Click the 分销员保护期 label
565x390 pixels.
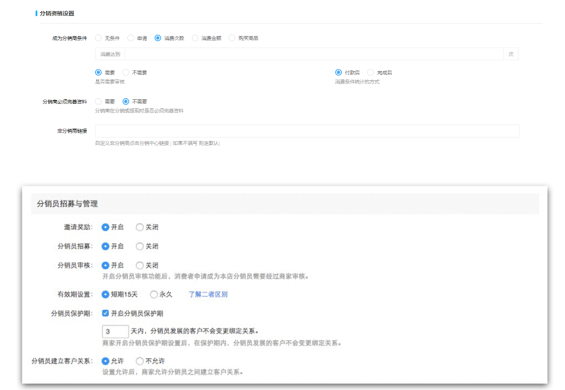(72, 314)
